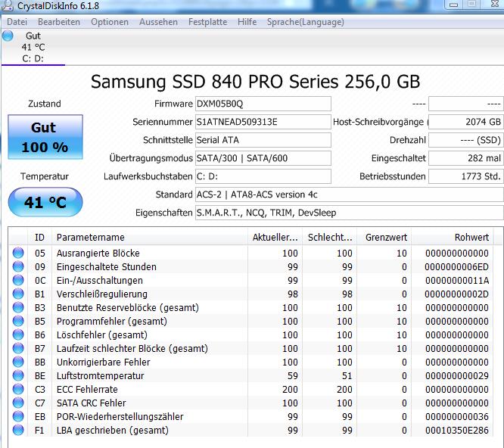Viewport: 504px width, 448px height.
Task: Click the Drehzahl value ---- (SSD)
Action: [466, 140]
